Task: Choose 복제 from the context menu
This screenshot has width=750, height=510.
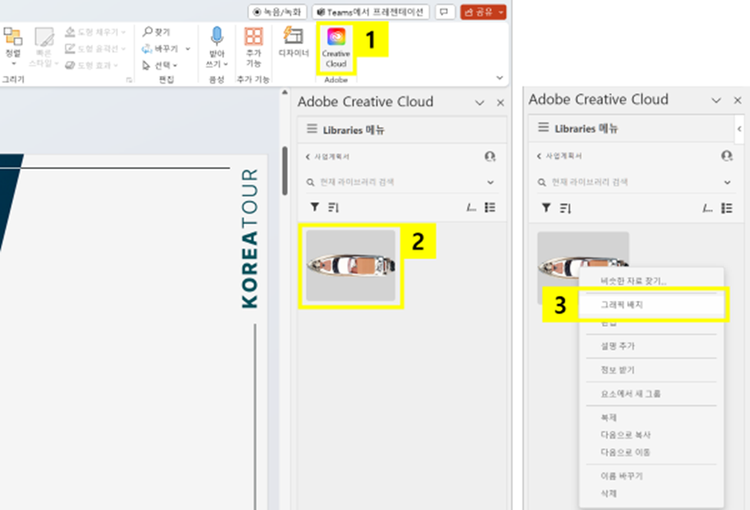Action: 651,418
